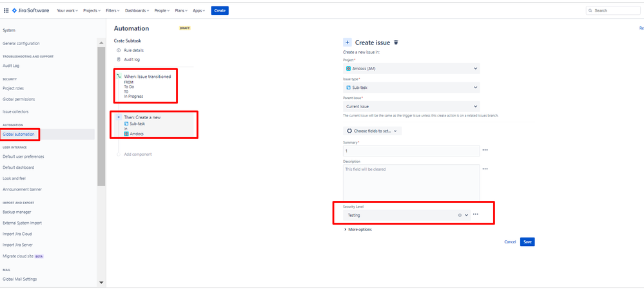Open Global Mail Settings
644x291 pixels.
click(20, 279)
